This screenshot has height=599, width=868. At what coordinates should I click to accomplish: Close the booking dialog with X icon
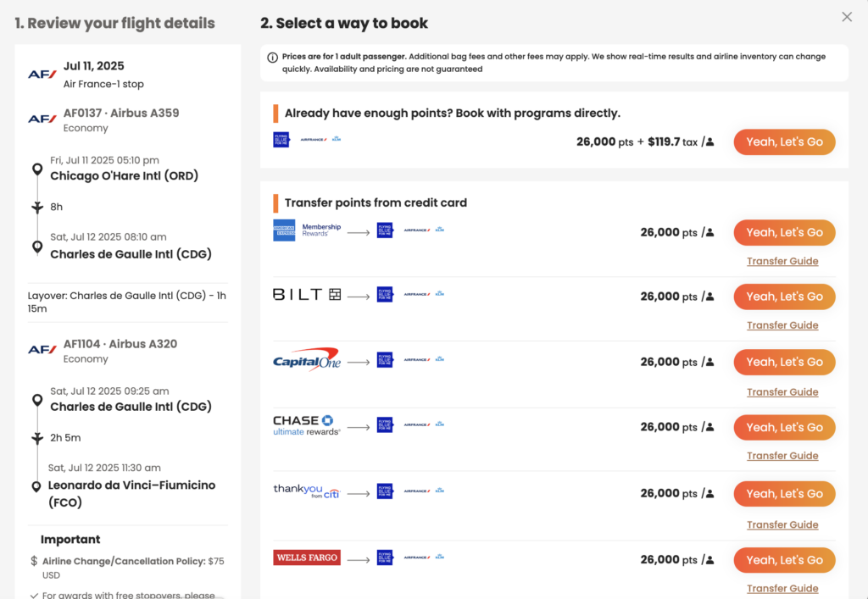(x=847, y=17)
